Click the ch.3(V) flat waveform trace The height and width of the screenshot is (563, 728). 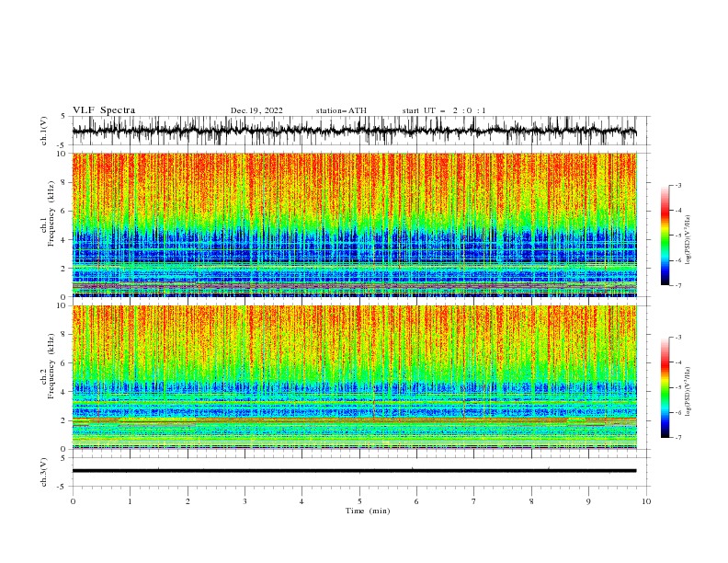click(x=354, y=471)
